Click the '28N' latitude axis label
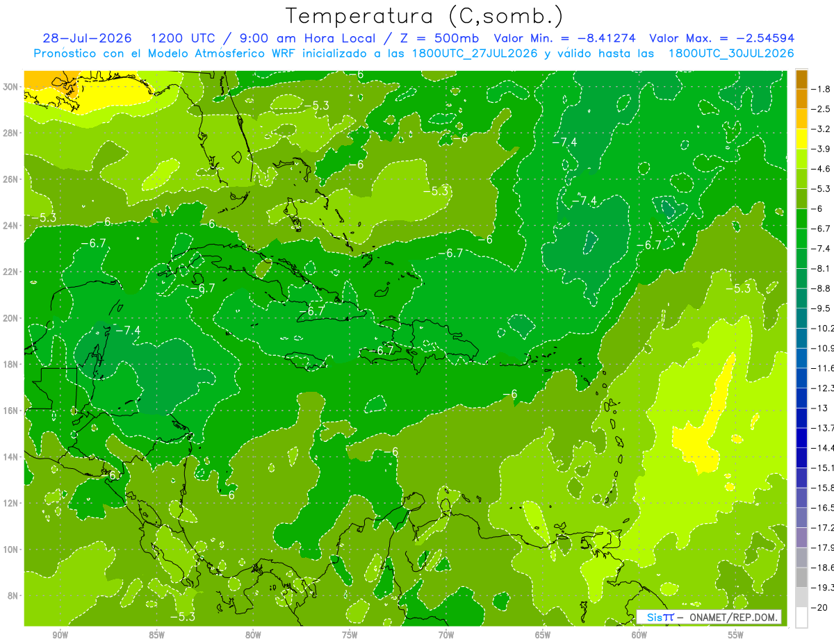 click(11, 133)
